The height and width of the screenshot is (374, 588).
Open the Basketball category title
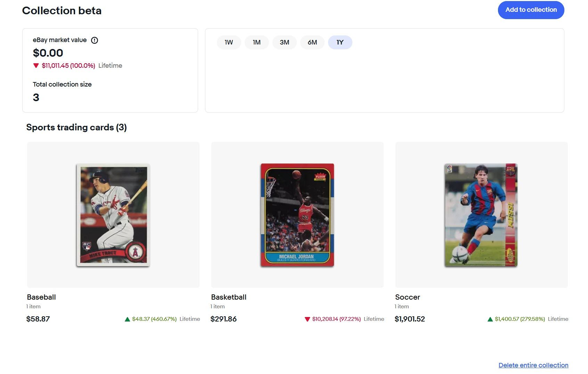coord(229,297)
